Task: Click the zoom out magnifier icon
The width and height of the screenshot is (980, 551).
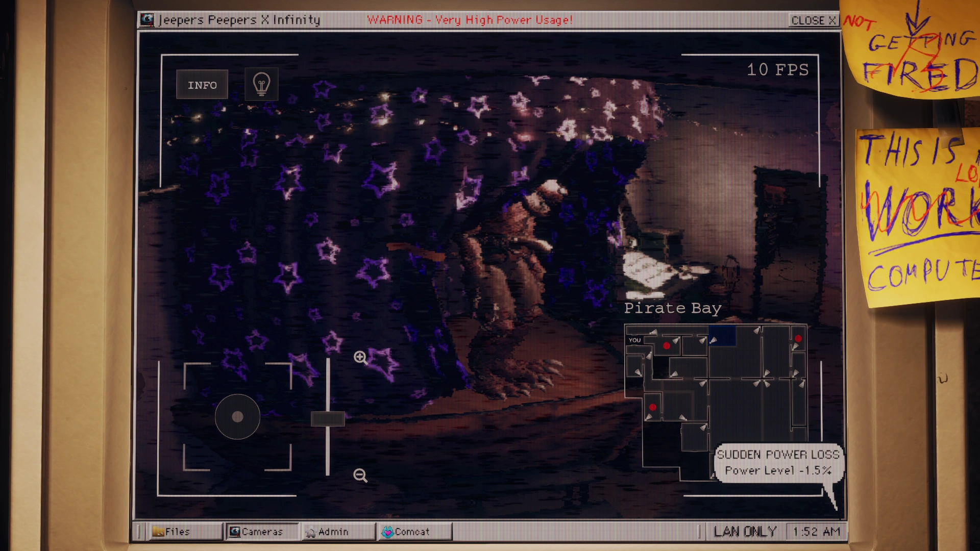Action: click(360, 475)
